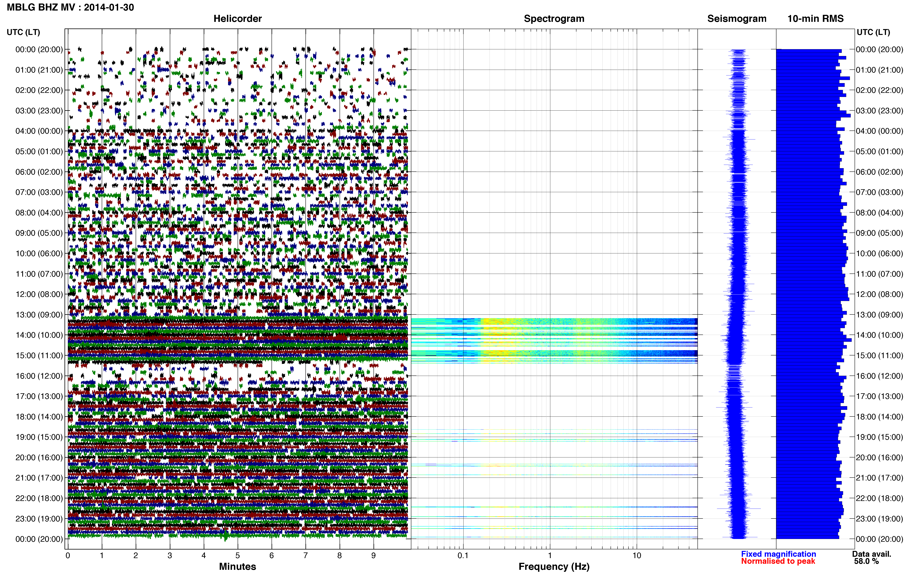The image size is (924, 578).
Task: Click the plot title MBLG BHZ MV : 2014-01-30
Action: (x=70, y=7)
